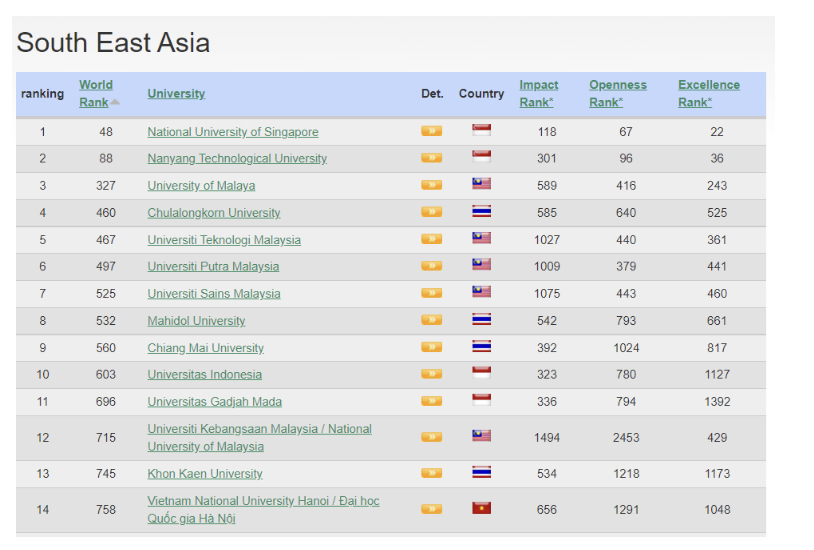814x550 pixels.
Task: Click Thailand flag in Khon Kaen University row
Action: coord(481,472)
